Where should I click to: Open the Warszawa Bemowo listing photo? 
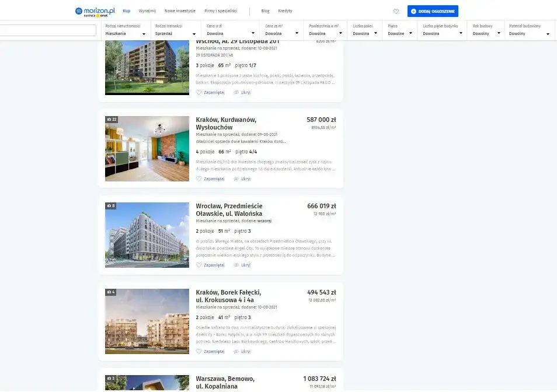pyautogui.click(x=147, y=383)
